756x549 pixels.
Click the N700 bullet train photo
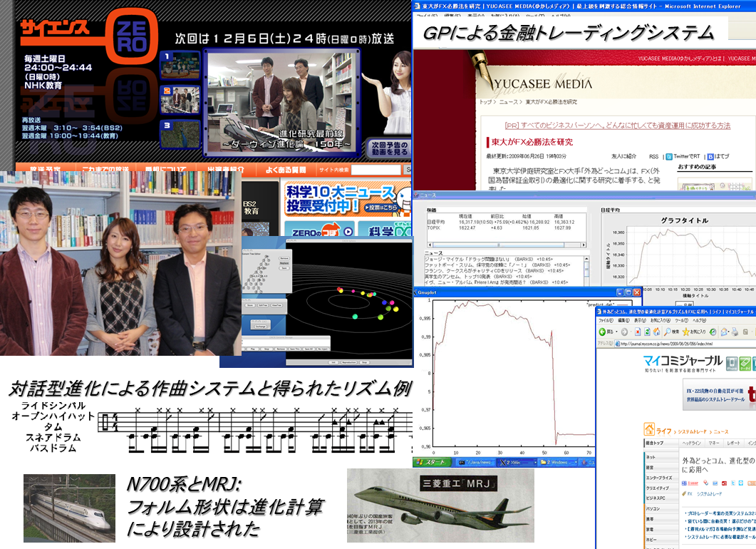69,508
